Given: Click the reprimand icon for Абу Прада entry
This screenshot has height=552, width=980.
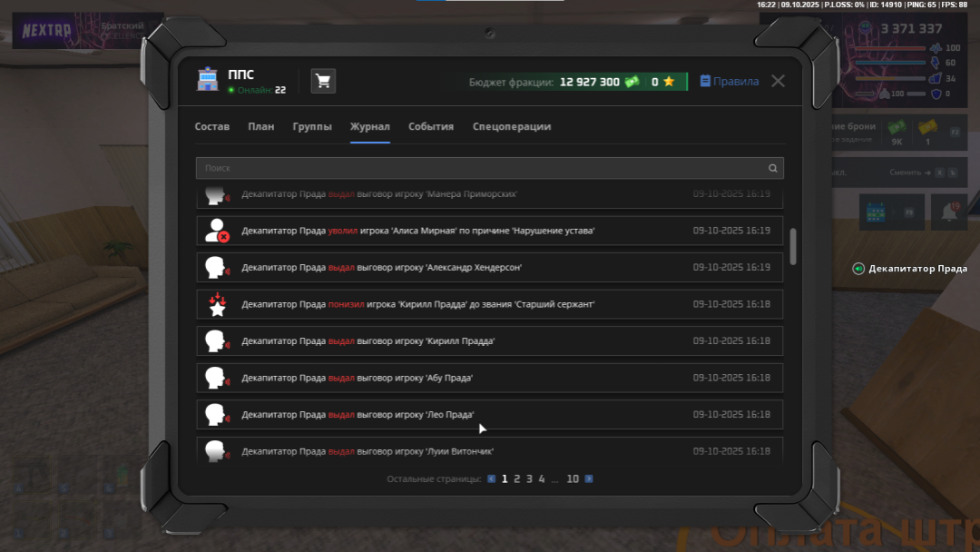Looking at the screenshot, I should pos(216,378).
